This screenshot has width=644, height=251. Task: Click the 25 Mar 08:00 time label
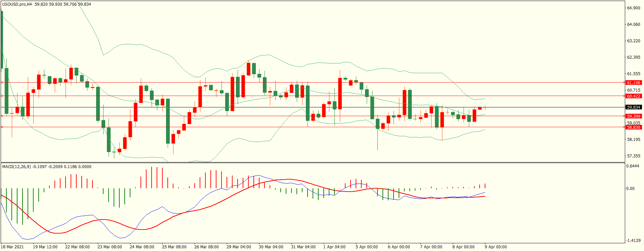174,247
